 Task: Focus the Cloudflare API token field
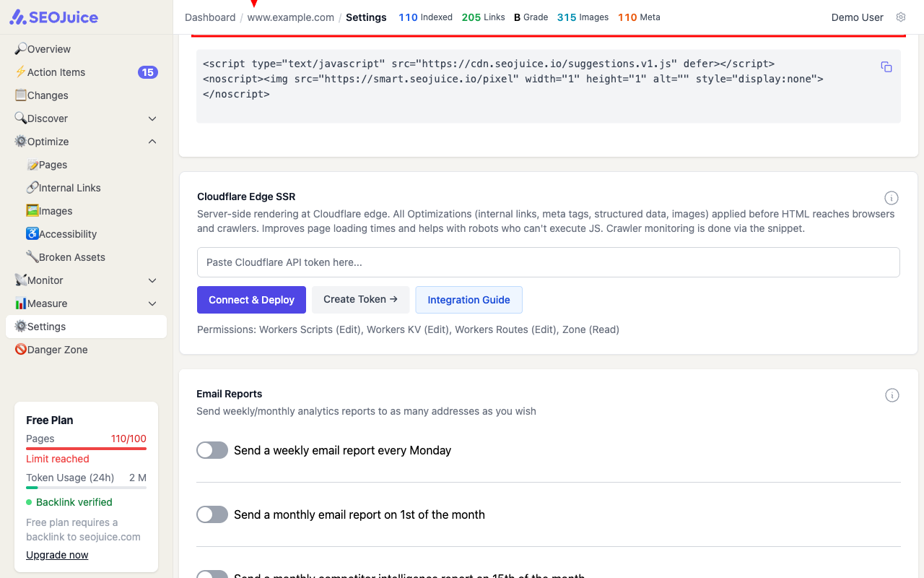click(549, 262)
